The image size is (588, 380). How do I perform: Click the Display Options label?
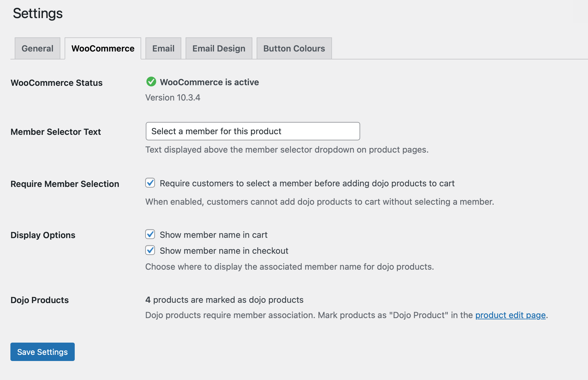pyautogui.click(x=43, y=235)
